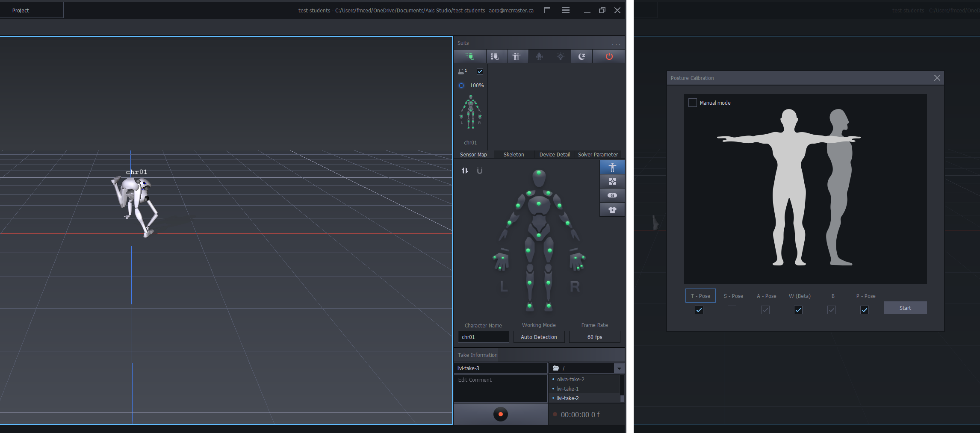
Task: Toggle the S - Pose checkbox
Action: (732, 310)
